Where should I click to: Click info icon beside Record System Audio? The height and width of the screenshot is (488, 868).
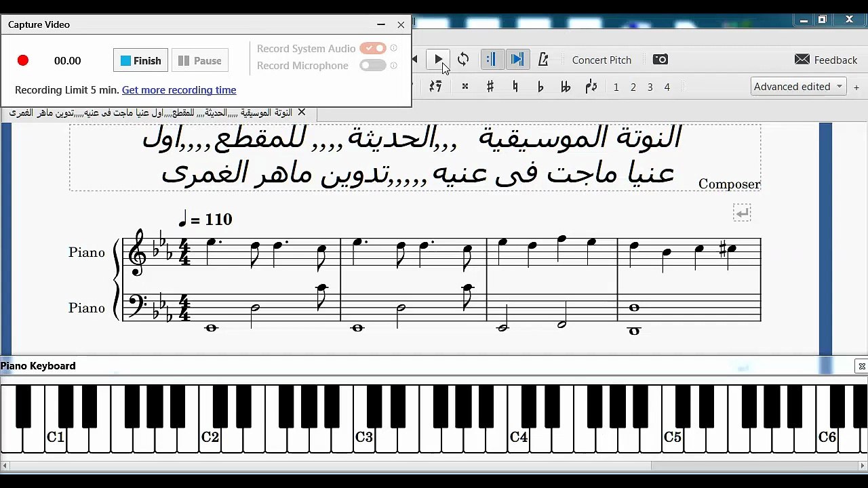coord(394,48)
